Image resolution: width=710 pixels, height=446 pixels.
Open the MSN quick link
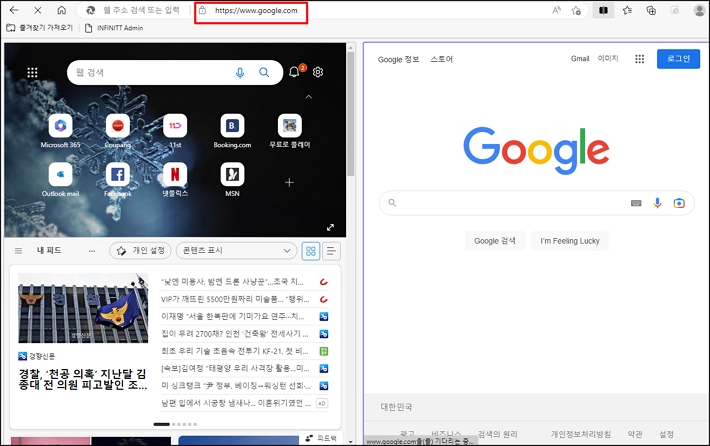point(232,180)
